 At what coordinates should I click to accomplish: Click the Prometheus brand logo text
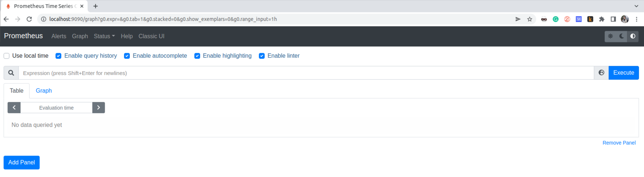tap(23, 36)
